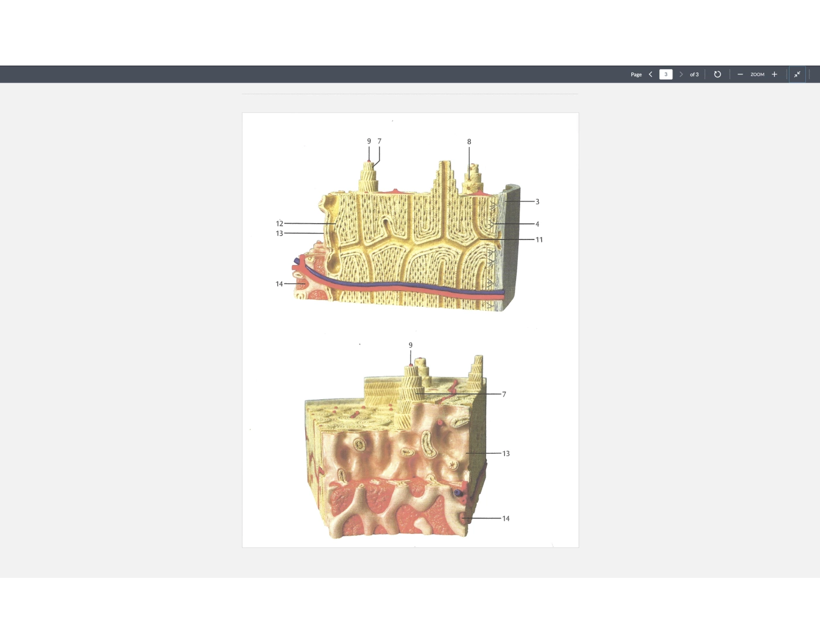Image resolution: width=820 pixels, height=644 pixels.
Task: Click diagram label "4"
Action: coord(537,224)
